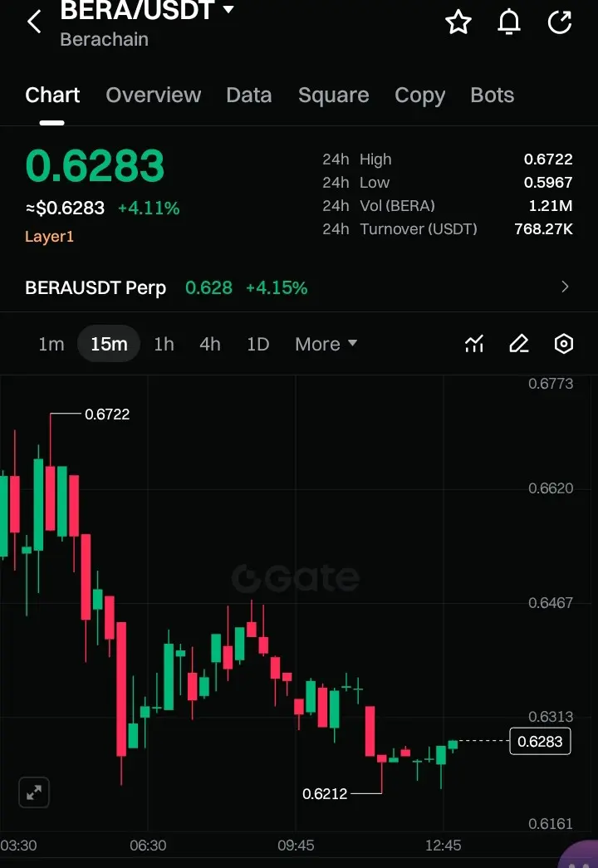The image size is (598, 868).
Task: Tap the Berachain subtitle
Action: coord(104,39)
